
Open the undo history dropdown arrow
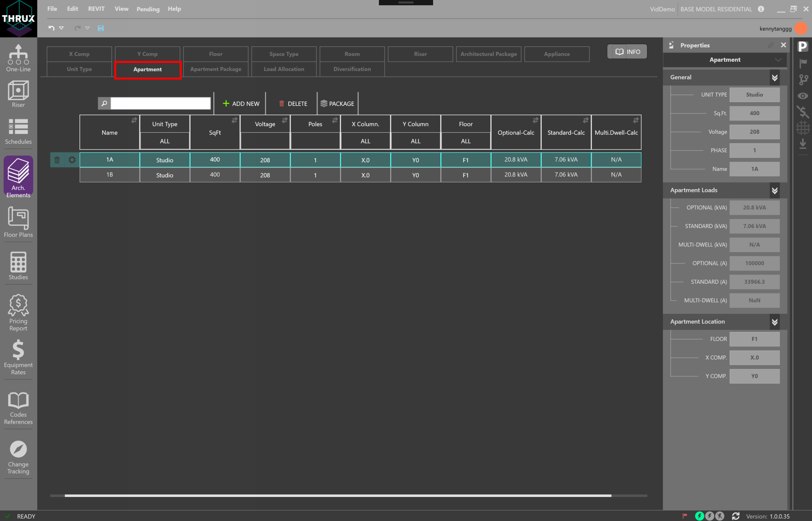pos(61,28)
